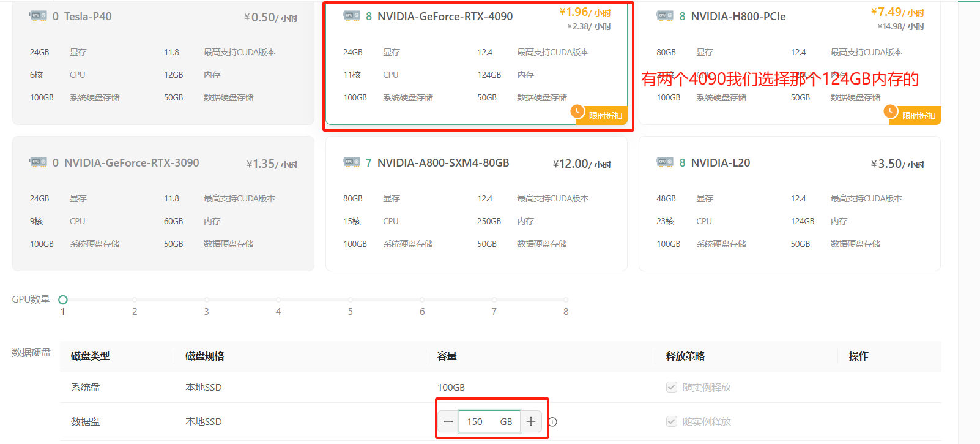Decrease data disk capacity with the minus button
The image size is (980, 444).
pyautogui.click(x=448, y=421)
